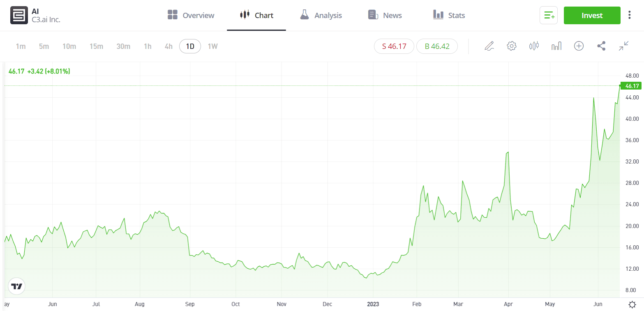
Task: Click the C3.ai Inc. company name
Action: click(46, 19)
